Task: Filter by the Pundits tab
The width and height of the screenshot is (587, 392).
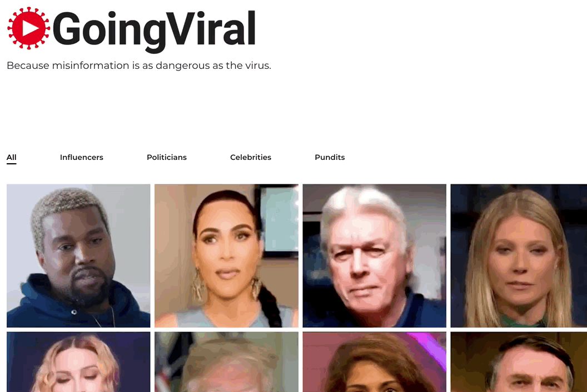Action: 330,157
